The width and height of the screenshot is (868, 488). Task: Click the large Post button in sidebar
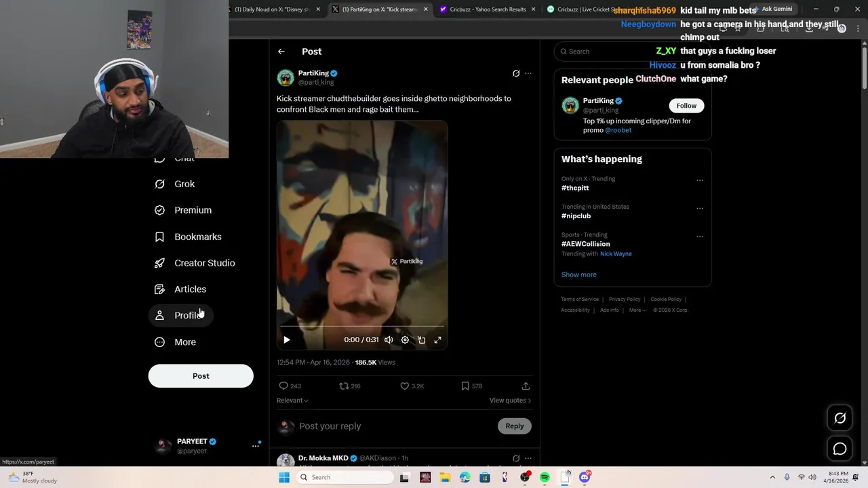pyautogui.click(x=201, y=376)
